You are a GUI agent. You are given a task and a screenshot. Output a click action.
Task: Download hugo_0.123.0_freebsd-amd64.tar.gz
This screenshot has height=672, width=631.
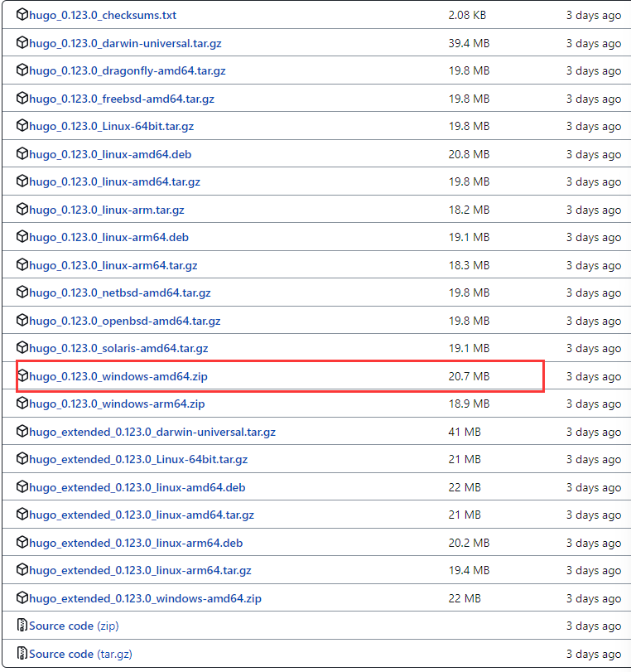tap(122, 99)
